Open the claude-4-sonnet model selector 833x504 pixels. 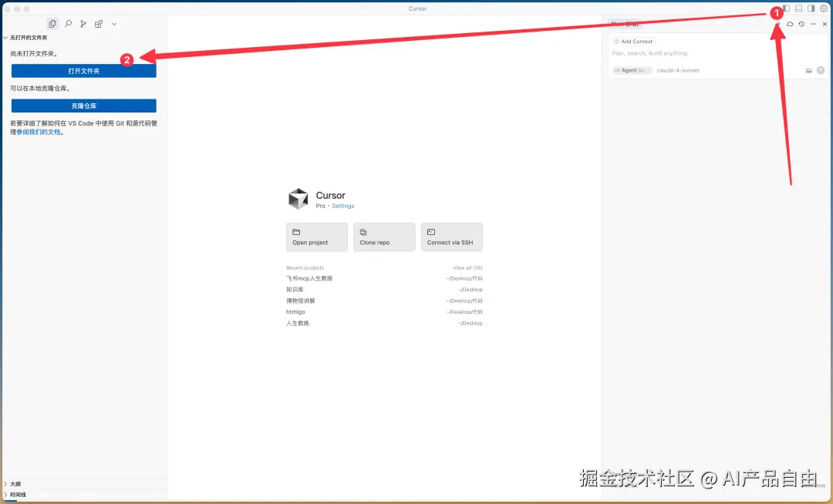coord(678,71)
